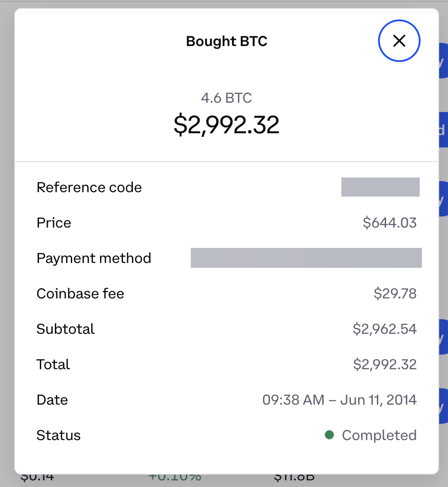Click the "Completed" status text
The image size is (448, 487).
379,435
